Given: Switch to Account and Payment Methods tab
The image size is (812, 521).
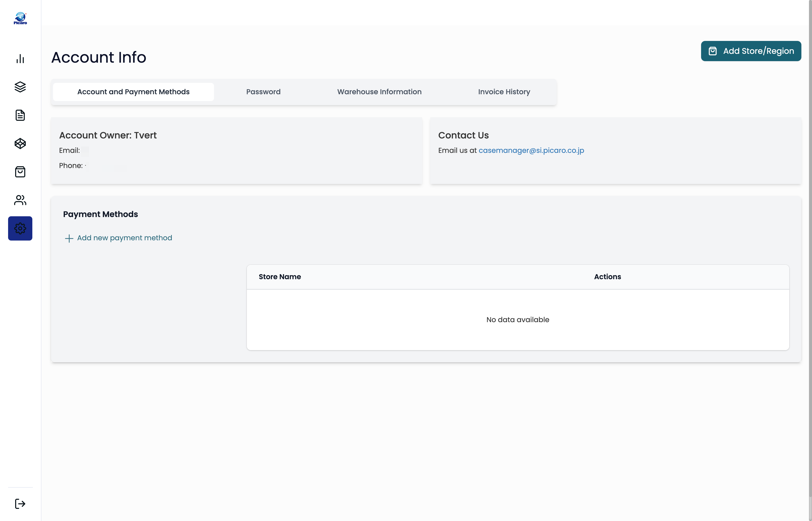Looking at the screenshot, I should coord(133,92).
